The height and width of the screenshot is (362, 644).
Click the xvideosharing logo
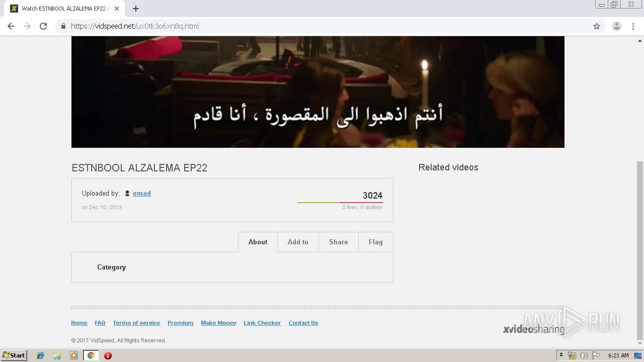[534, 329]
